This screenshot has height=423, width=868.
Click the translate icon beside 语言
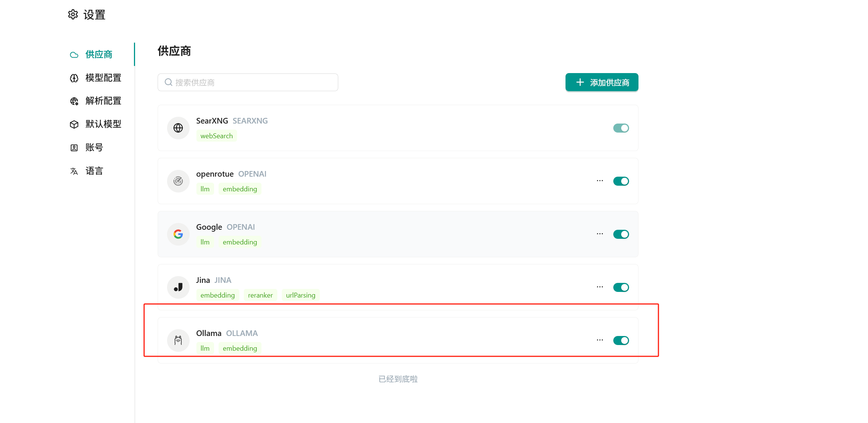(x=74, y=171)
